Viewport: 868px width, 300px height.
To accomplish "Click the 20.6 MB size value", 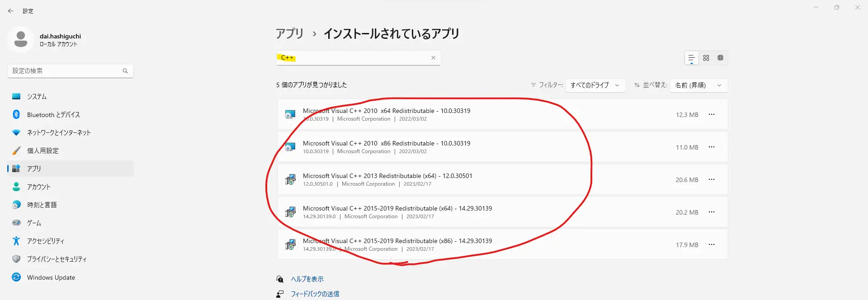I will (687, 180).
